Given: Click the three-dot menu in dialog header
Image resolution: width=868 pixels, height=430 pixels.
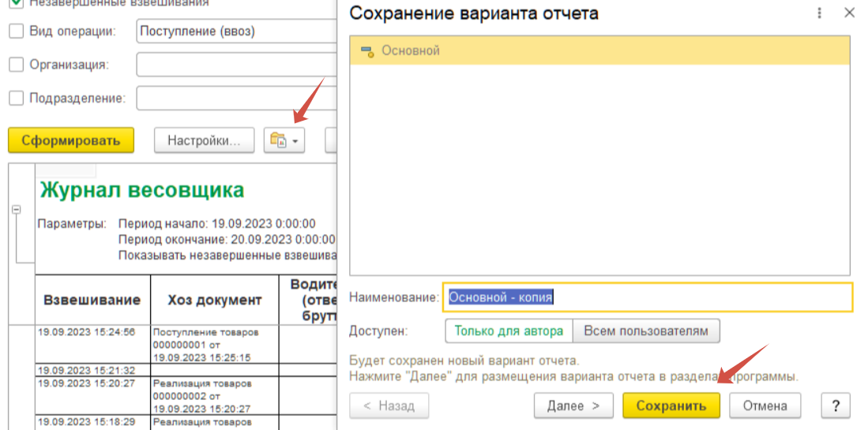Looking at the screenshot, I should point(820,13).
